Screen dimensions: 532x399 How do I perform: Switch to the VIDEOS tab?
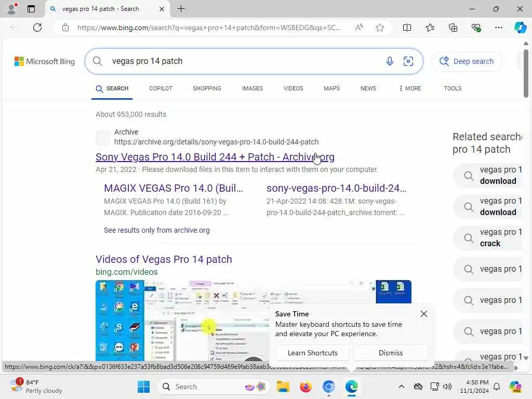coord(293,88)
